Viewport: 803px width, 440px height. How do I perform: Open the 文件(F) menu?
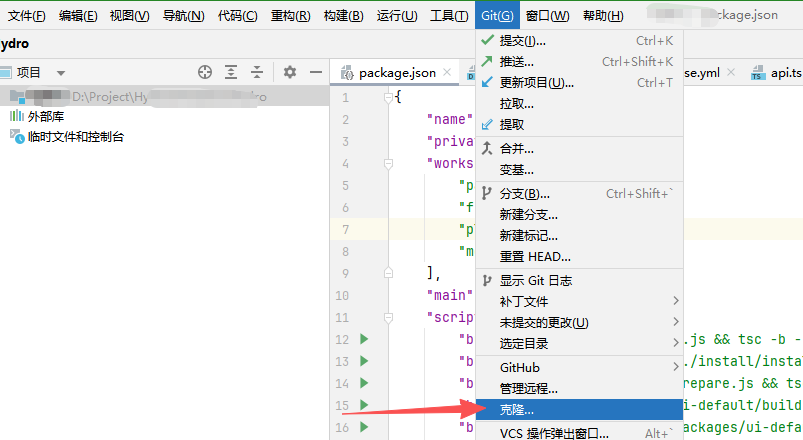tap(27, 16)
